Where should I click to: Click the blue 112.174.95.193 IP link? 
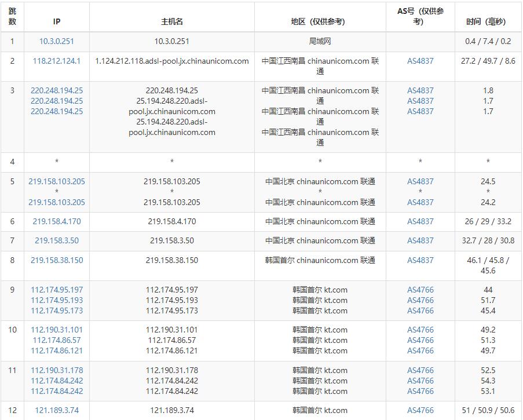56,300
